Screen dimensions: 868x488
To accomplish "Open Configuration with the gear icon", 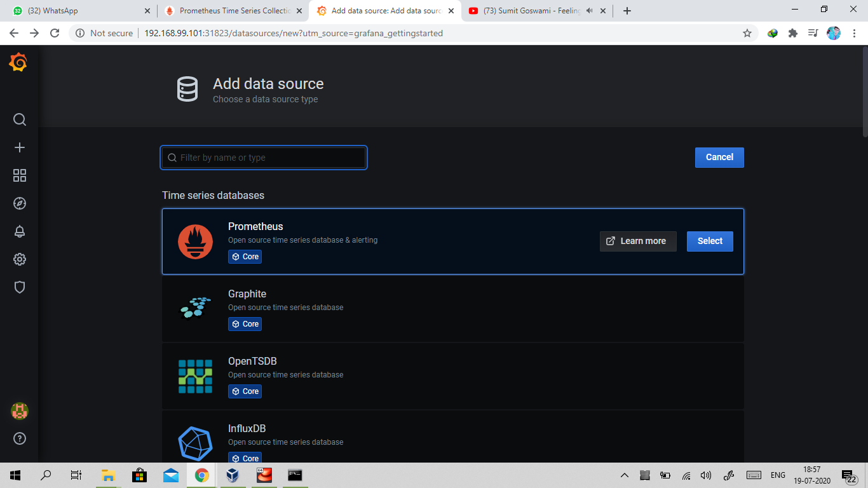I will (x=19, y=259).
